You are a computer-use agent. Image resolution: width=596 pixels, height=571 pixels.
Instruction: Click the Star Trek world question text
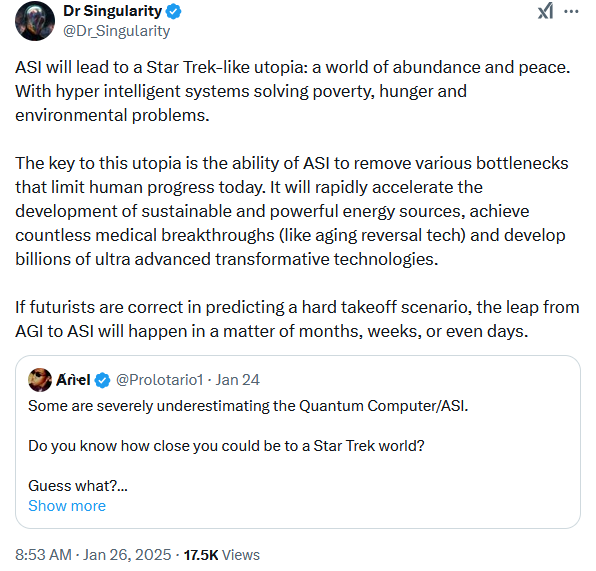tap(226, 446)
